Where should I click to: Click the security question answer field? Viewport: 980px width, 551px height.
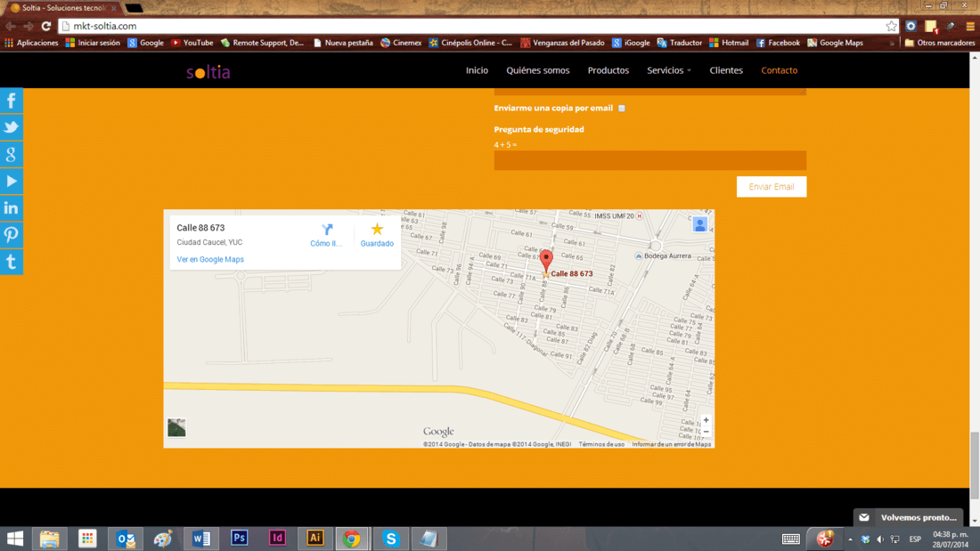[650, 160]
